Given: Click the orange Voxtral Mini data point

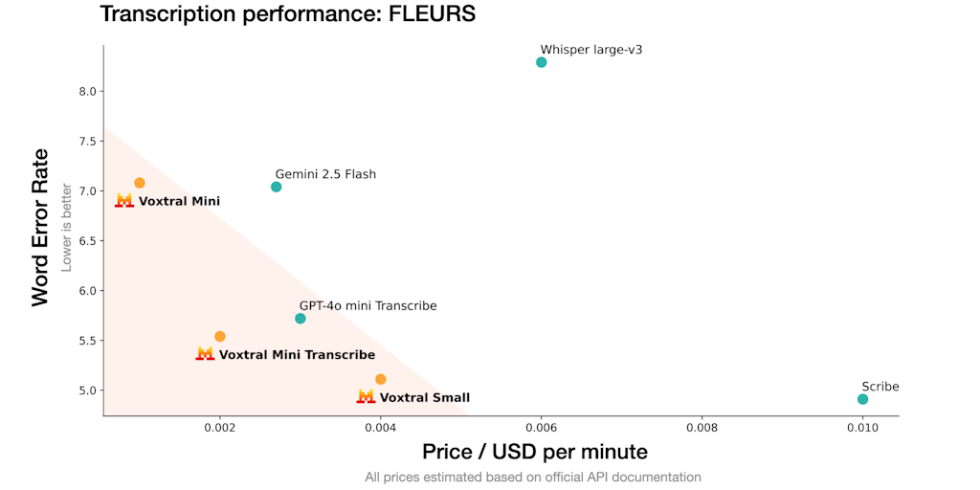Looking at the screenshot, I should (140, 183).
